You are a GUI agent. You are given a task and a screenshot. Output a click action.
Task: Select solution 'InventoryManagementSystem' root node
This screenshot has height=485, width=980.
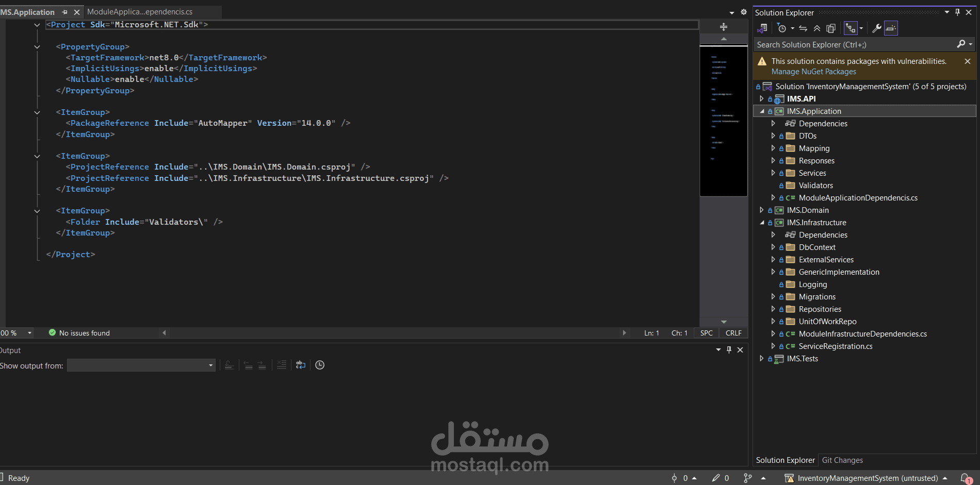point(871,86)
